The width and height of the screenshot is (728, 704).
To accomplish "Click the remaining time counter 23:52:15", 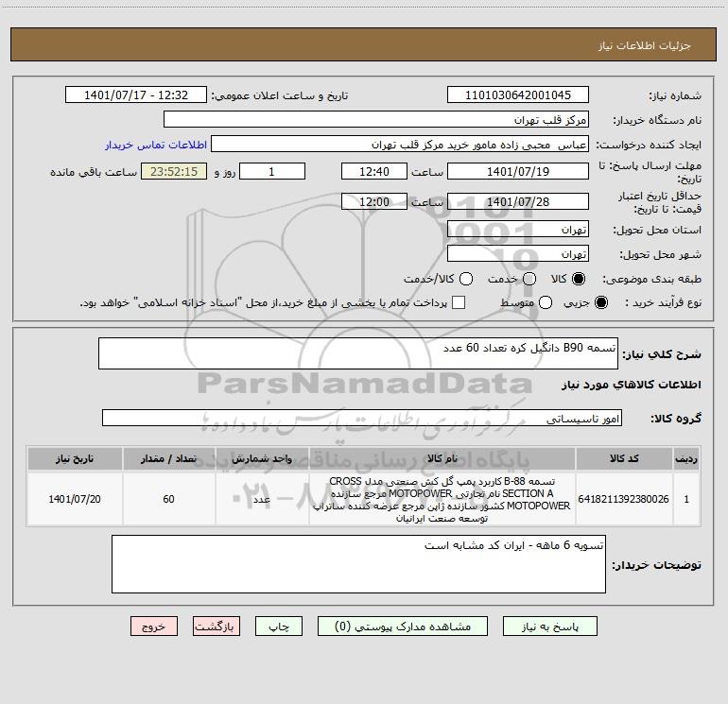I will tap(174, 171).
